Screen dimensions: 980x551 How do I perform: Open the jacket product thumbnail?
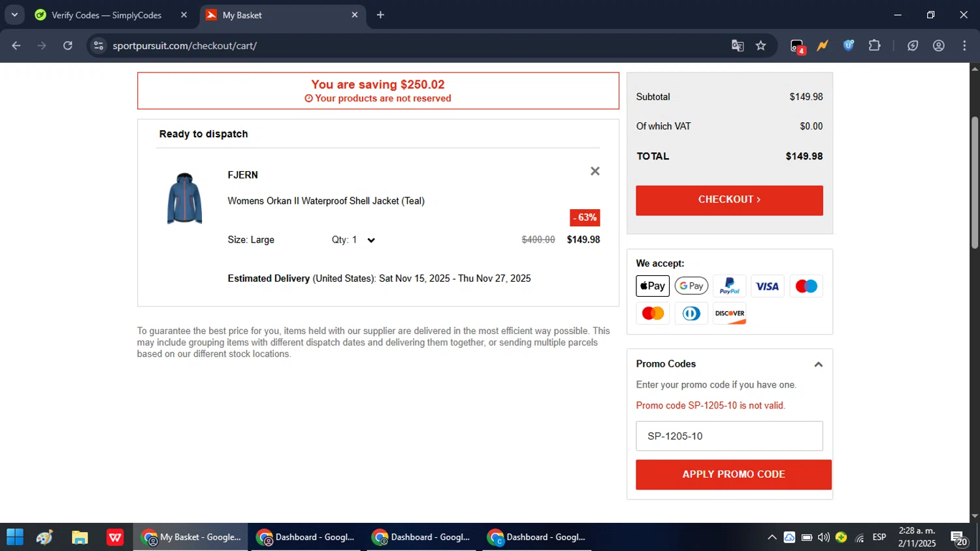[x=185, y=199]
